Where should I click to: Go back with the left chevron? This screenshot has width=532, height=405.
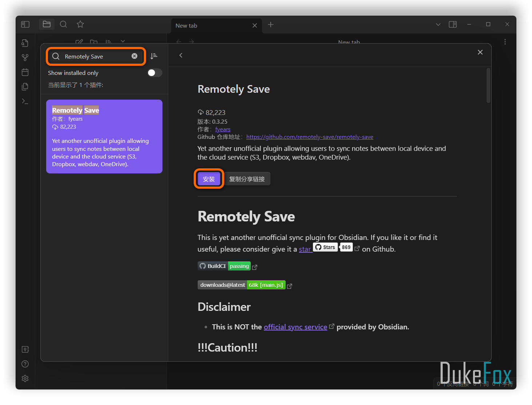[x=181, y=55]
